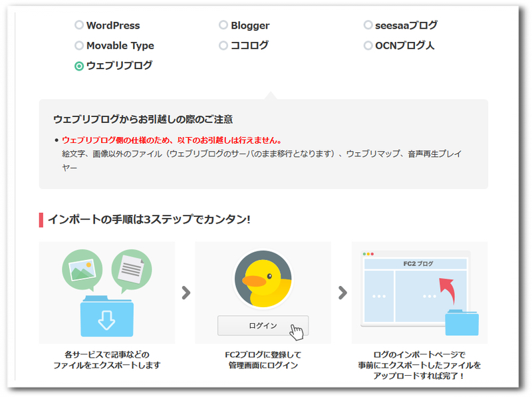
Task: Click the ウェブリブログからお引越しの際のご注意 heading
Action: click(x=143, y=120)
